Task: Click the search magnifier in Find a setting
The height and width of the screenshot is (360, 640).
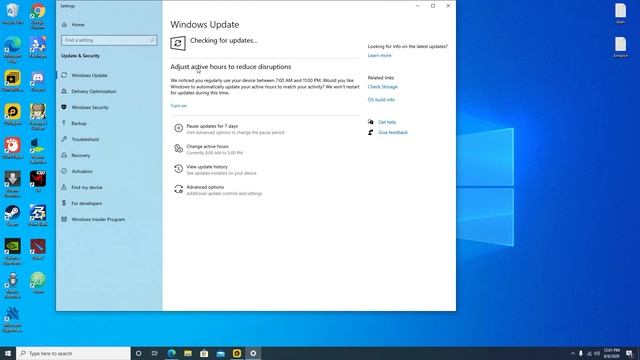Action: point(152,40)
